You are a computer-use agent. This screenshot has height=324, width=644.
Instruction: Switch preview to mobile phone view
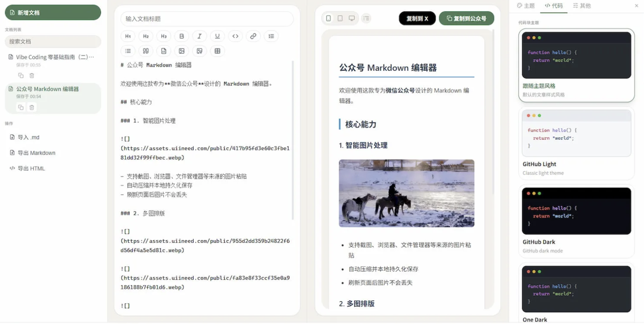[329, 18]
